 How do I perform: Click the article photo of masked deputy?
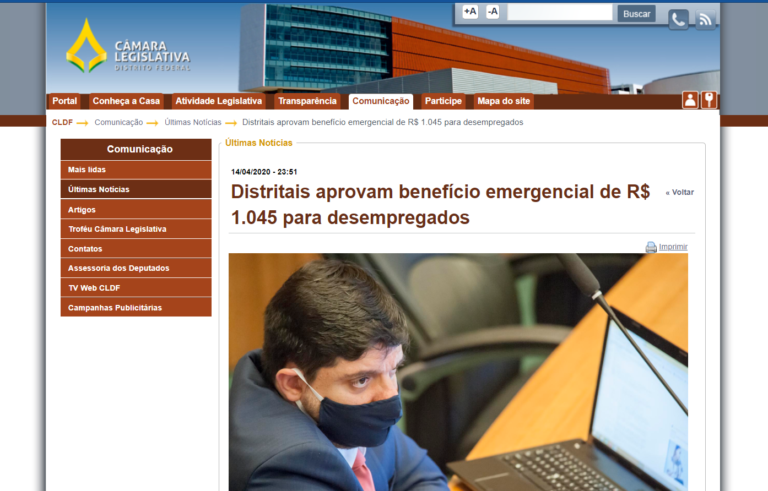pyautogui.click(x=458, y=372)
